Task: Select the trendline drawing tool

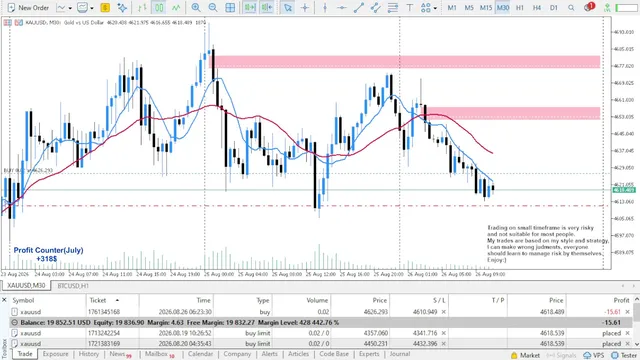Action: (x=359, y=8)
